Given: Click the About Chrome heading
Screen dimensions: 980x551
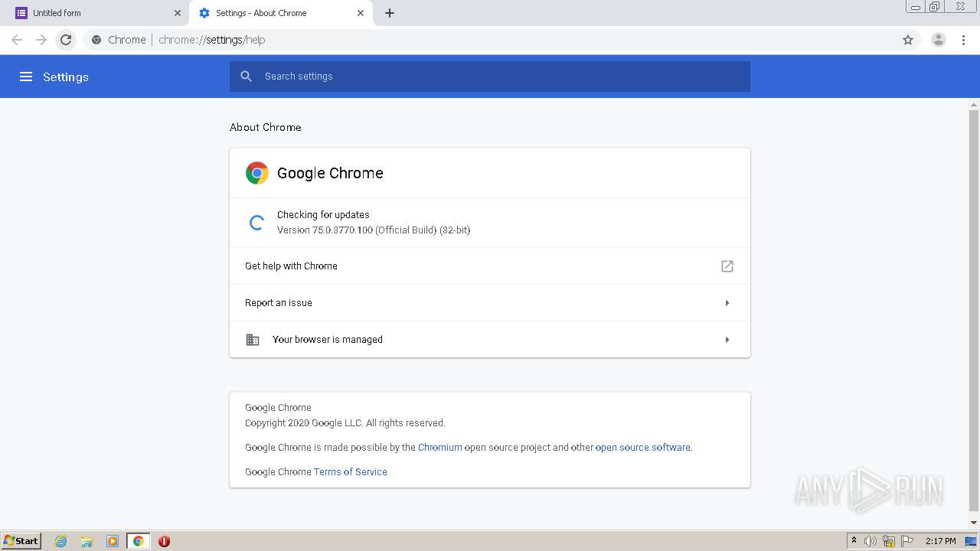Looking at the screenshot, I should (266, 127).
